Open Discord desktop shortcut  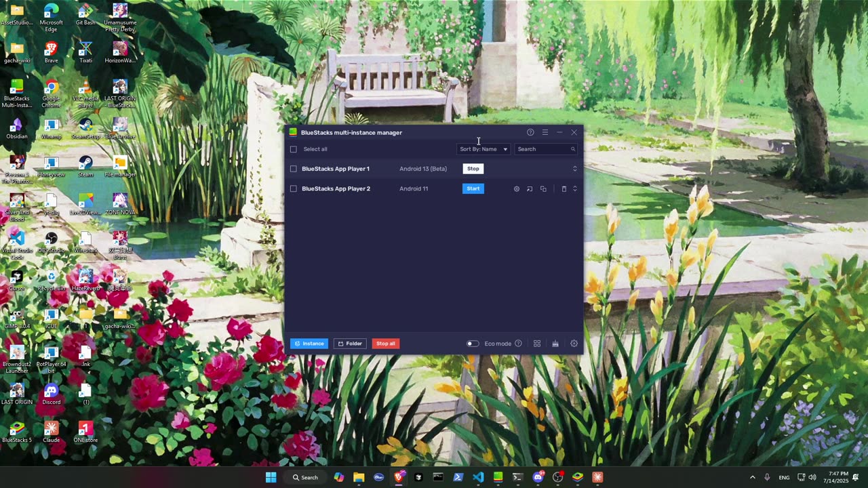(52, 394)
